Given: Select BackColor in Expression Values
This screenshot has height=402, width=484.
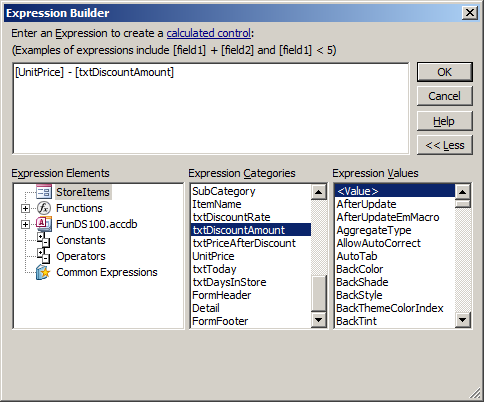Looking at the screenshot, I should coord(395,269).
